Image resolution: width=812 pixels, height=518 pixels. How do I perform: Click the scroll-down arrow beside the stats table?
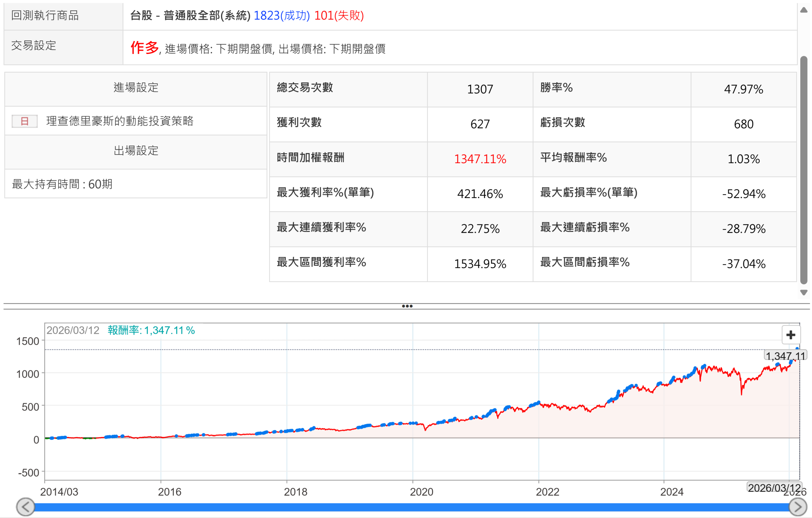(x=803, y=292)
